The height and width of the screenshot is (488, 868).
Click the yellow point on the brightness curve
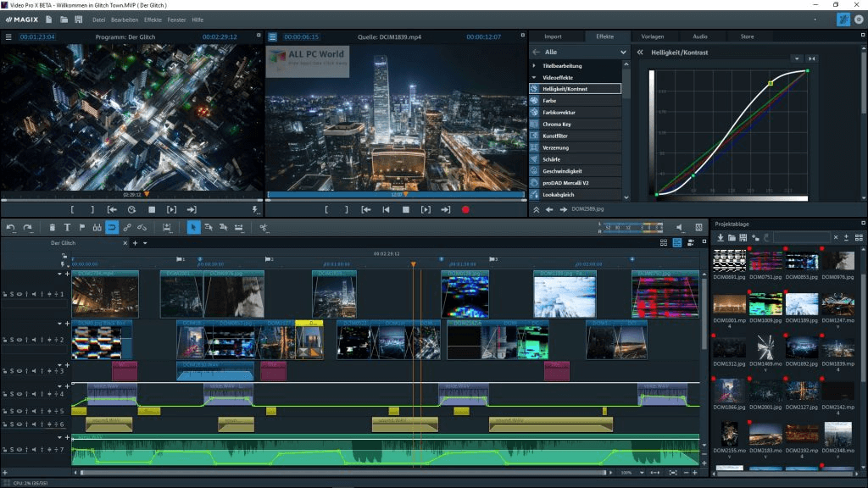click(770, 84)
